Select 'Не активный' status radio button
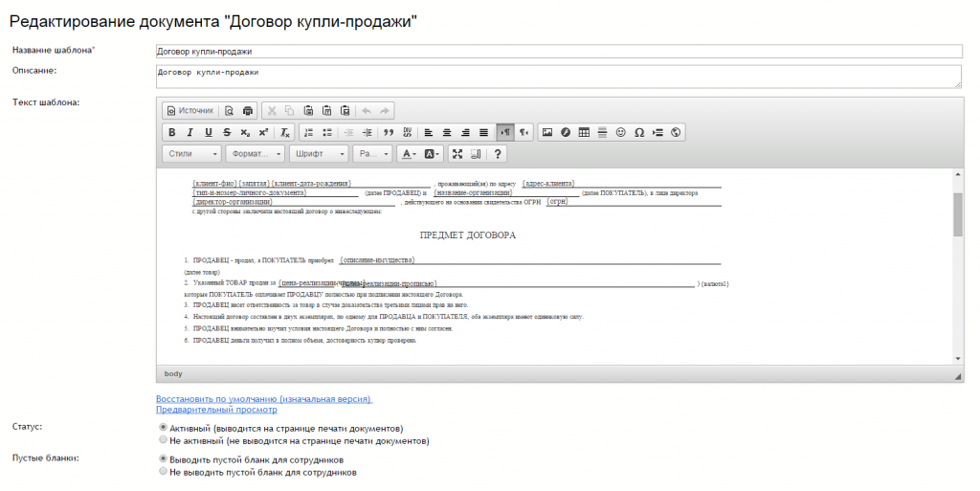The width and height of the screenshot is (980, 491). pos(163,441)
